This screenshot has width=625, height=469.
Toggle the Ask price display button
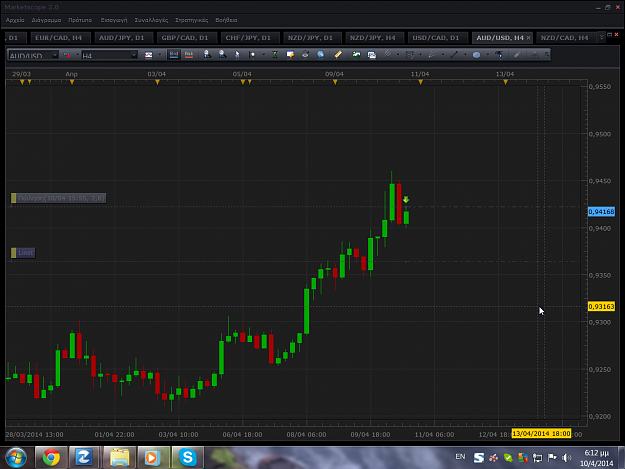coord(189,55)
